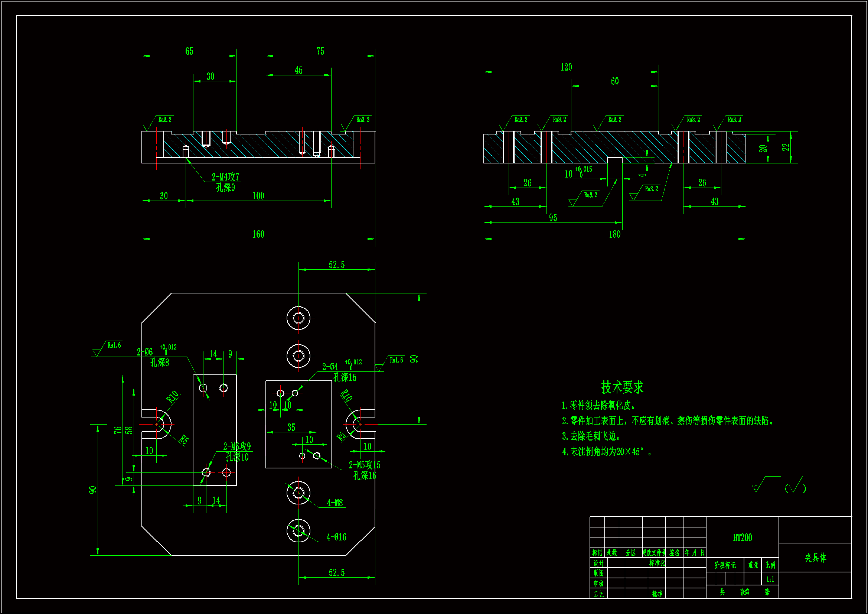Click the 180 overall length dimension
Image resolution: width=868 pixels, height=614 pixels.
614,234
